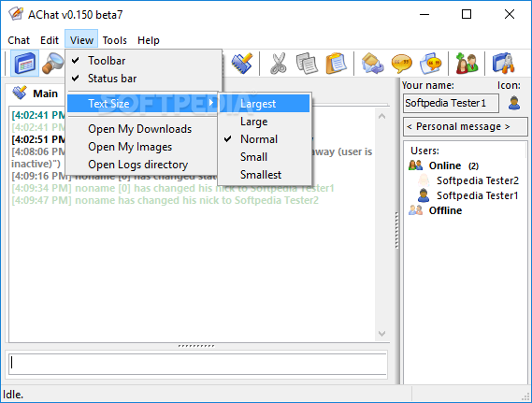Viewport: 532px width, 403px height.
Task: Click the Online group label
Action: pos(445,166)
